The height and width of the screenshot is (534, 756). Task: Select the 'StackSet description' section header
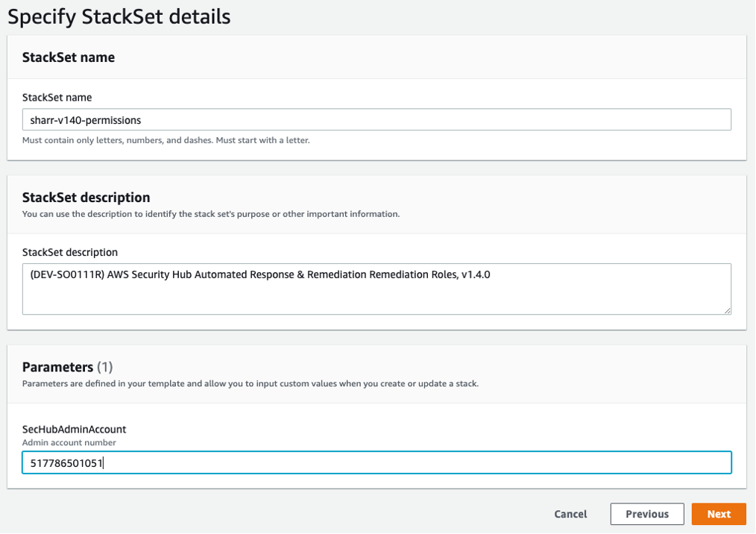point(86,198)
